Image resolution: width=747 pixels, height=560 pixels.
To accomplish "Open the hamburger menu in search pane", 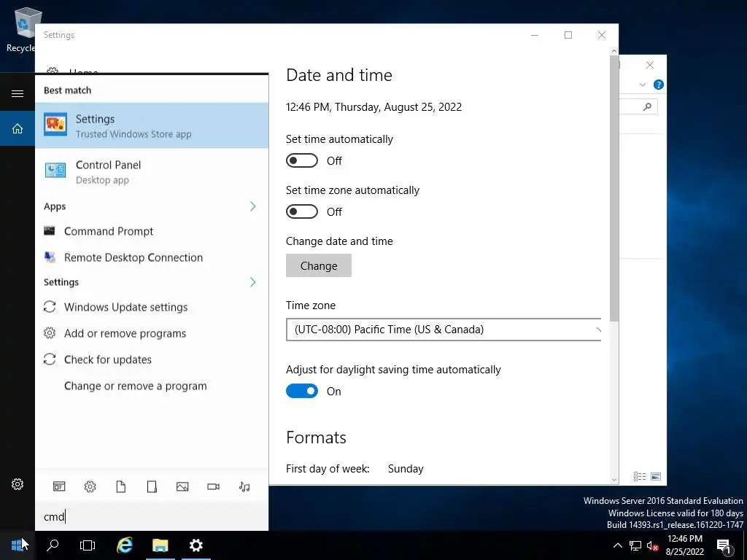I will [18, 93].
